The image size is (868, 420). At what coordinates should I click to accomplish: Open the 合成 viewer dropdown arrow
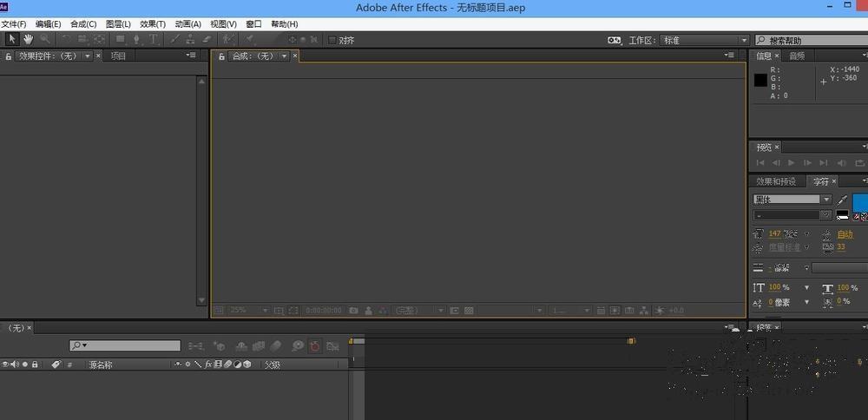[284, 56]
